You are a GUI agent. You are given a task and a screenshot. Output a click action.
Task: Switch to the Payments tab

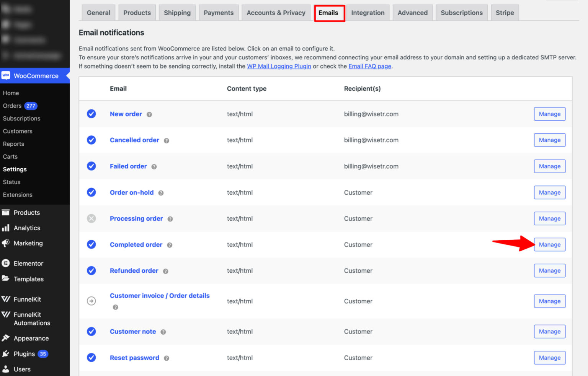[218, 13]
